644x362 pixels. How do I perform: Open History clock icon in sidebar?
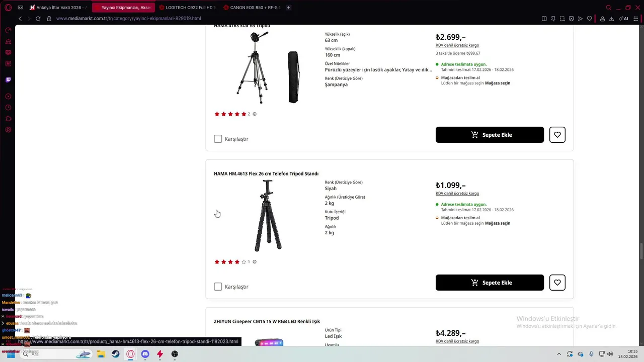(8, 108)
